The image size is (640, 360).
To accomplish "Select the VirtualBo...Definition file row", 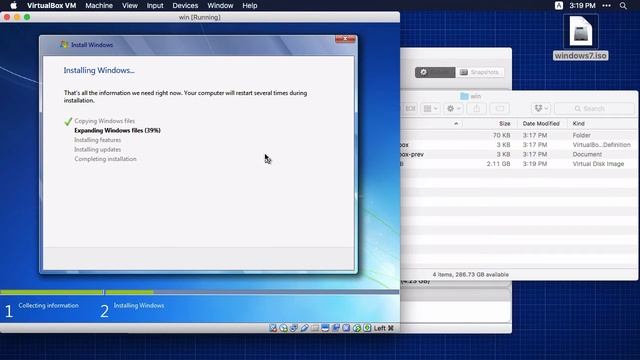I will point(519,145).
